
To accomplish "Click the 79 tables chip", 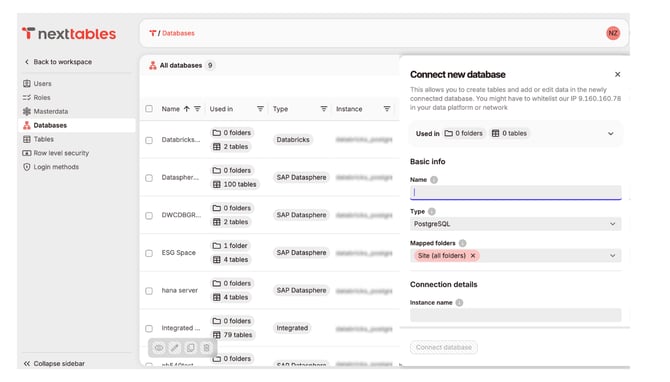I will 232,335.
